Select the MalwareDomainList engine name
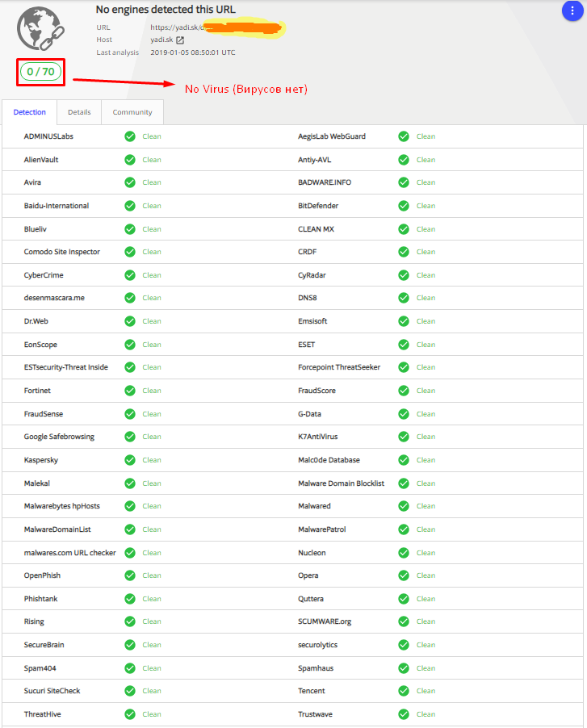This screenshot has height=728, width=587. click(x=57, y=529)
